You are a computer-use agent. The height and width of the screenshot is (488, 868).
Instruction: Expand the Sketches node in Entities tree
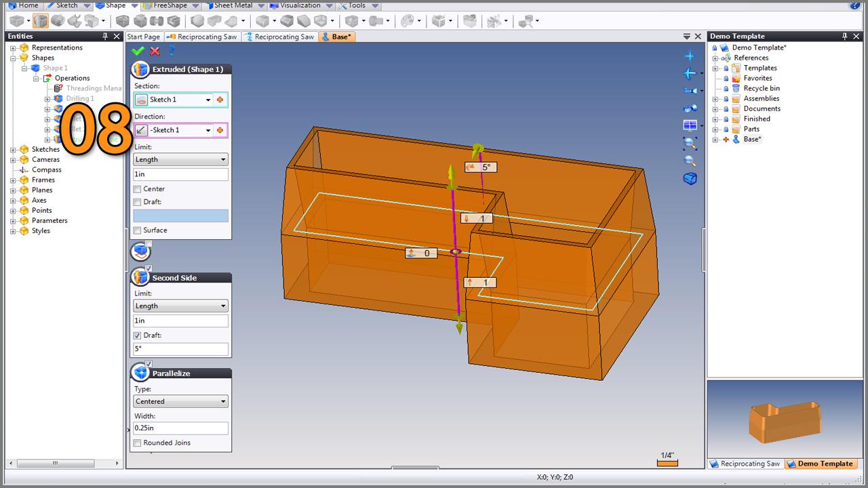pyautogui.click(x=13, y=150)
